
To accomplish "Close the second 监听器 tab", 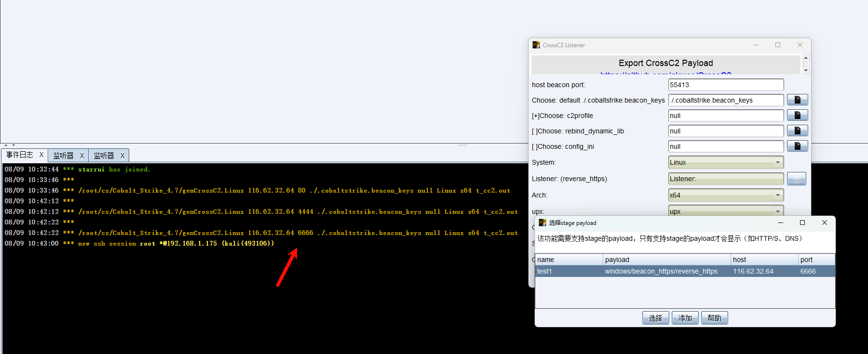I will [x=122, y=156].
